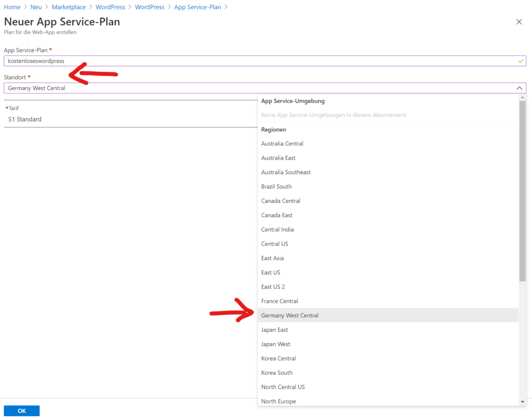
Task: Pick Central India region
Action: pos(388,230)
